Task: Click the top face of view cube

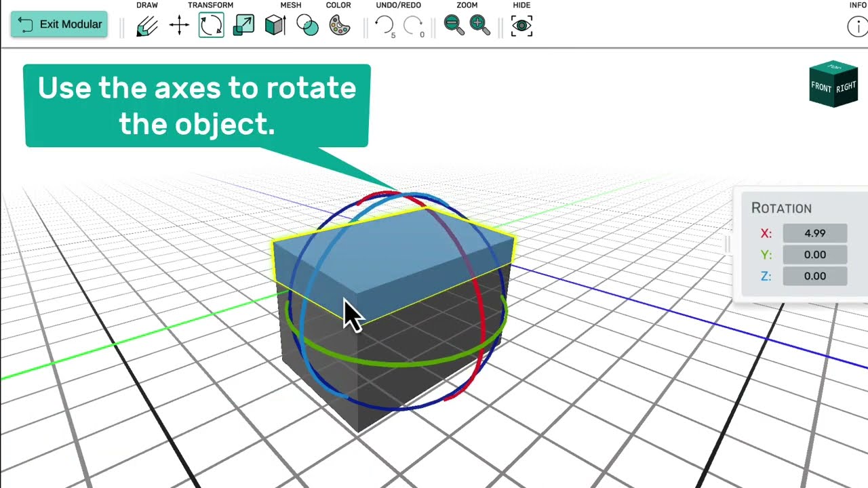Action: click(x=834, y=67)
